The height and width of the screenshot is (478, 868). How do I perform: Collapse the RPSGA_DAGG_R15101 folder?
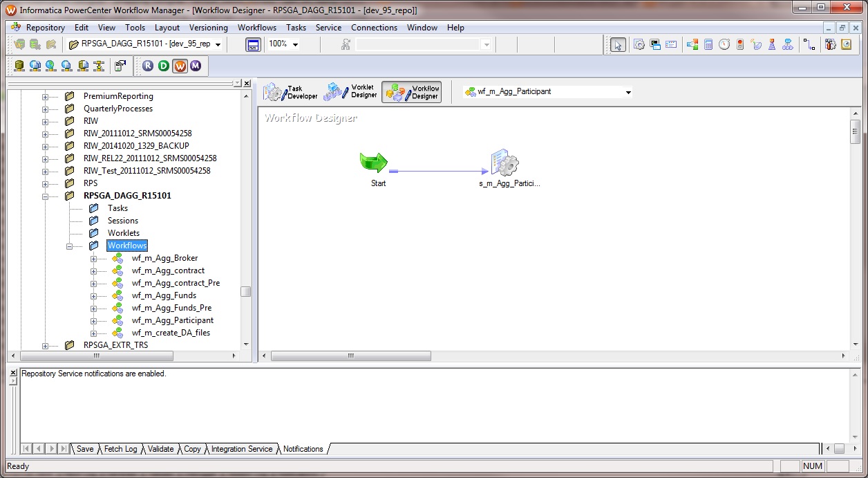click(45, 196)
